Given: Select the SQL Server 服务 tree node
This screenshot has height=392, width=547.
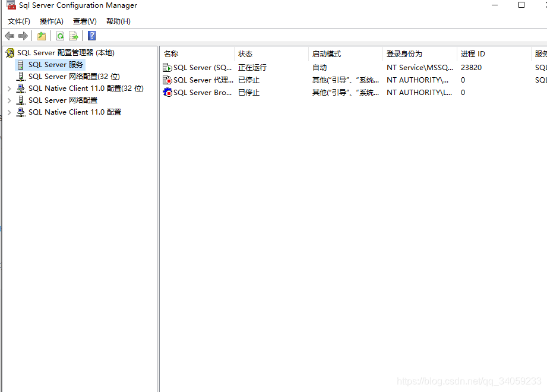Looking at the screenshot, I should 56,65.
